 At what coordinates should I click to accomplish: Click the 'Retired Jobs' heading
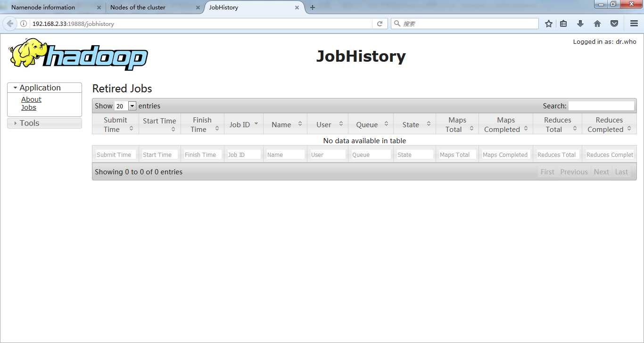tap(122, 89)
